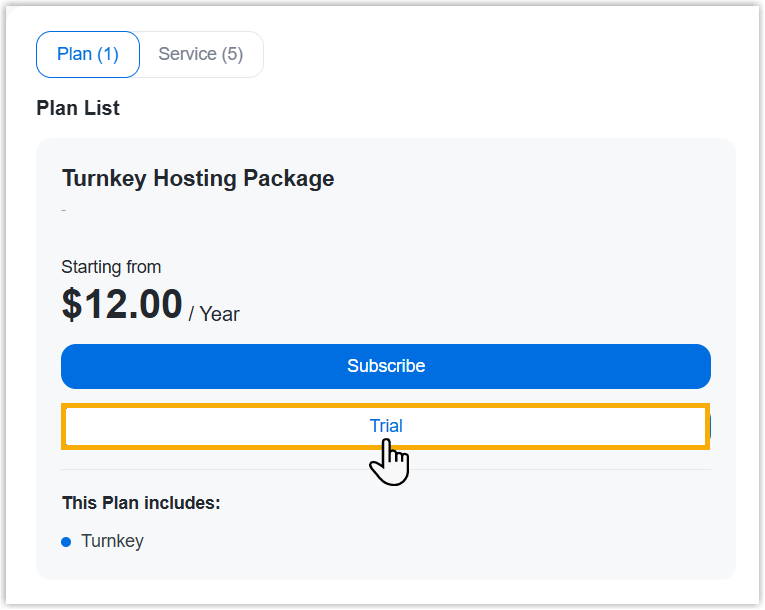Open the Service (5) tab
This screenshot has height=610, width=765.
(201, 54)
